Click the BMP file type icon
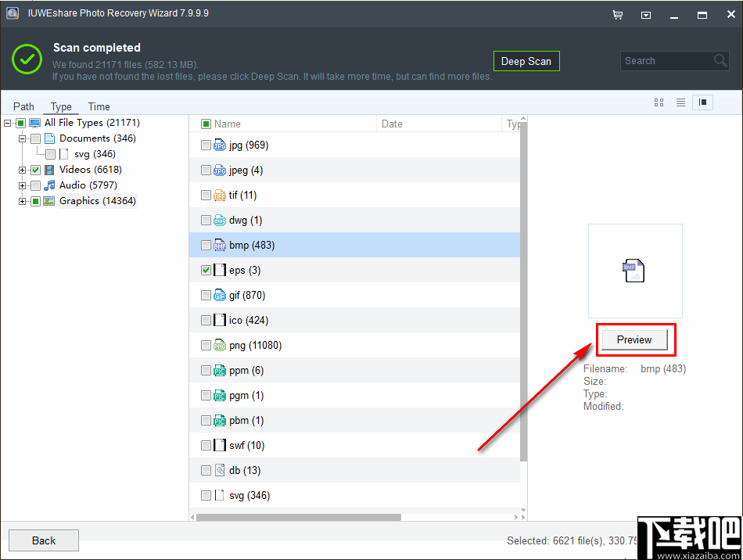Screen dimensions: 743x560 pyautogui.click(x=220, y=245)
